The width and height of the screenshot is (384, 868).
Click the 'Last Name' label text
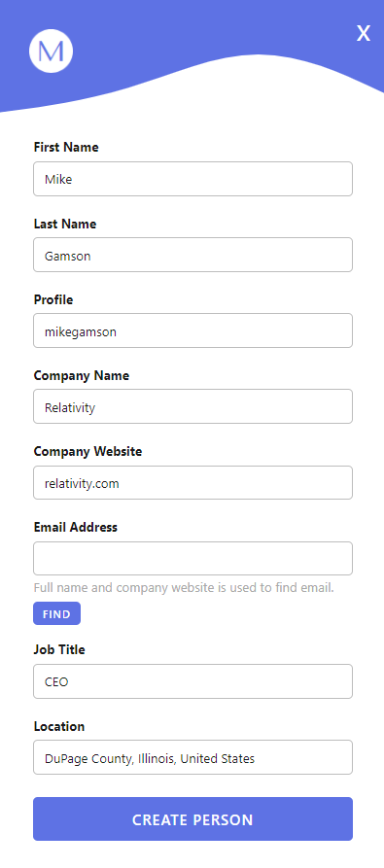[x=65, y=224]
